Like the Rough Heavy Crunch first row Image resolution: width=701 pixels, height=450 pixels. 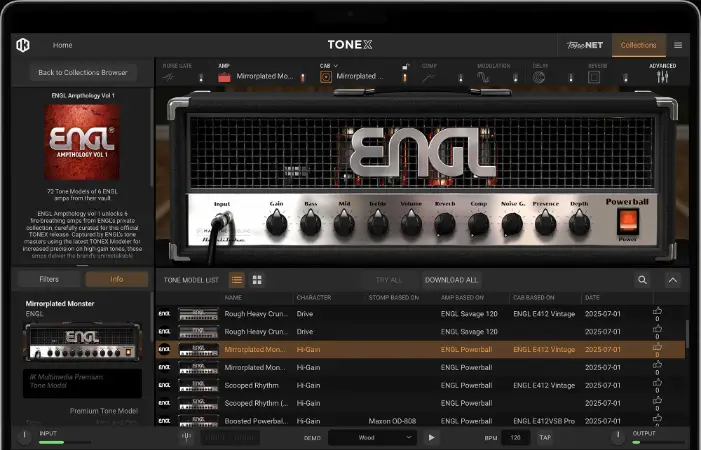pyautogui.click(x=657, y=311)
